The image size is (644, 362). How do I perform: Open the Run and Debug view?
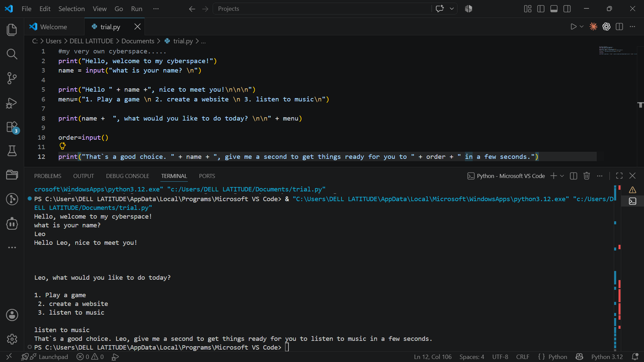pos(12,103)
